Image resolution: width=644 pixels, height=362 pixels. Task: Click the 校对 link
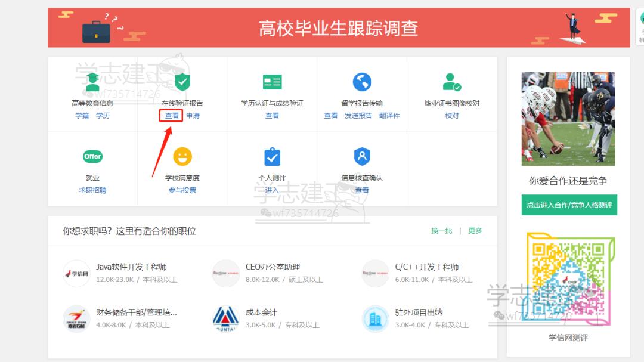[450, 115]
